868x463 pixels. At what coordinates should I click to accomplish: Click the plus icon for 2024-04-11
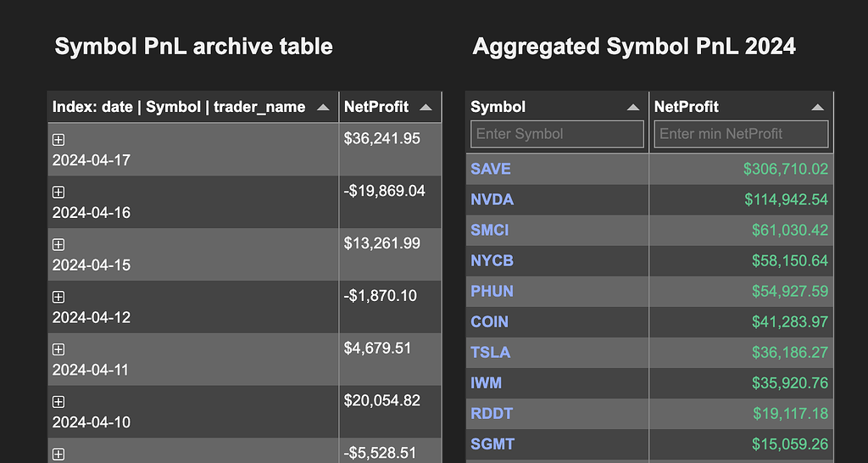[x=58, y=349]
